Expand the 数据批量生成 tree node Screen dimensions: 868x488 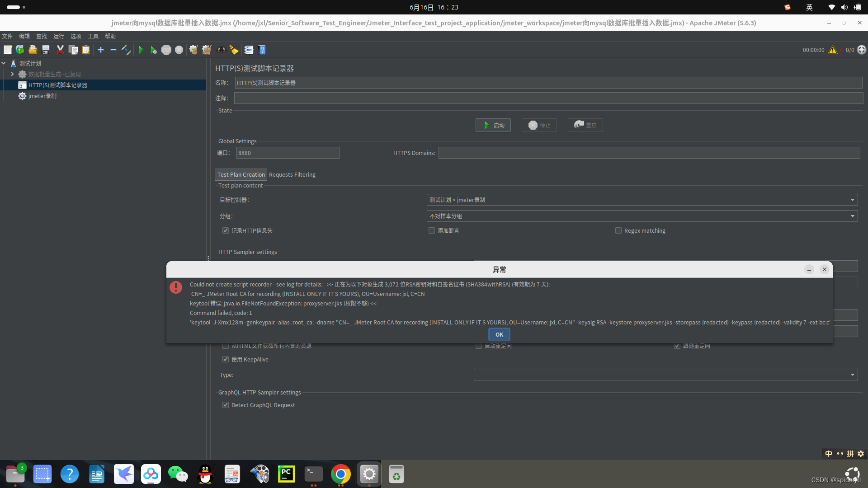12,74
